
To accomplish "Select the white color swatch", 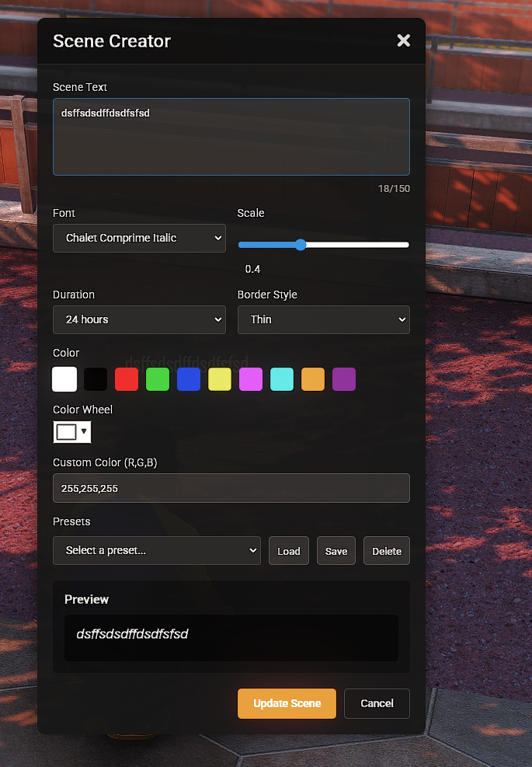I will [x=64, y=379].
